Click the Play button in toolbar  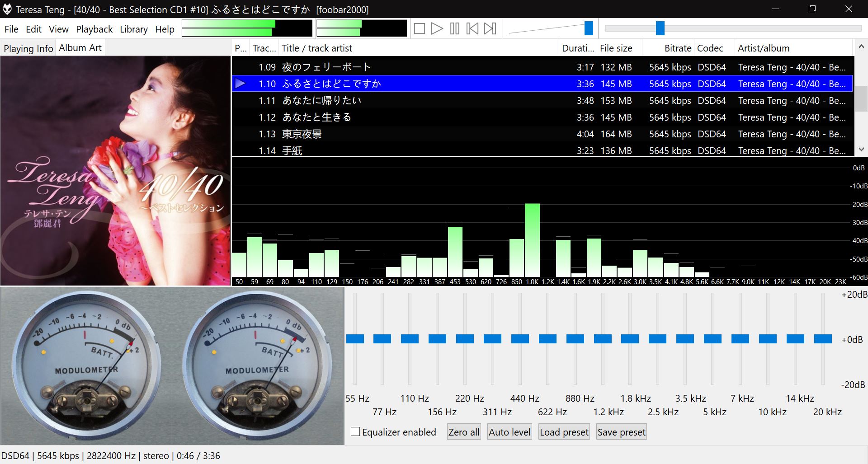[x=437, y=29]
